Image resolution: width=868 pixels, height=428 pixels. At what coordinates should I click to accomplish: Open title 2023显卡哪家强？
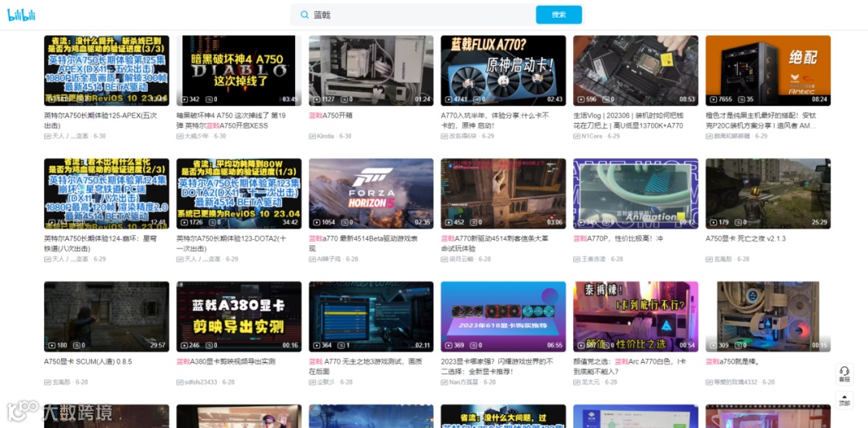497,367
